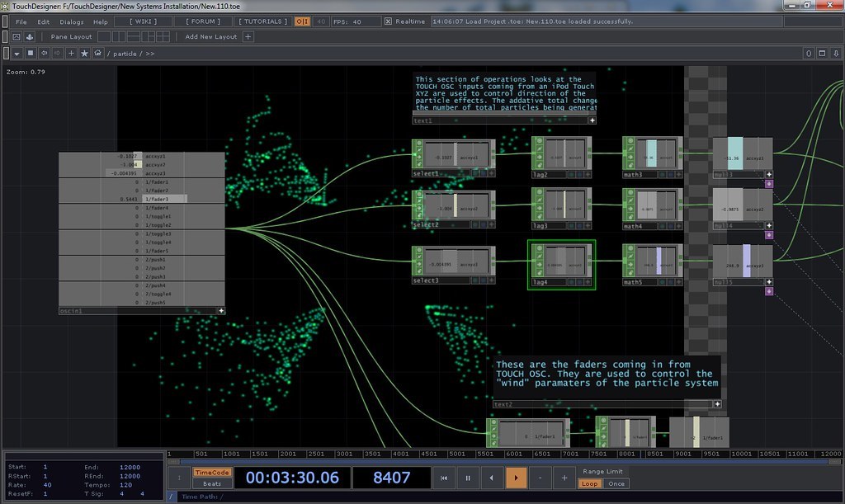Select the lag4 operator node
Screen dimensions: 845x504
coord(561,264)
